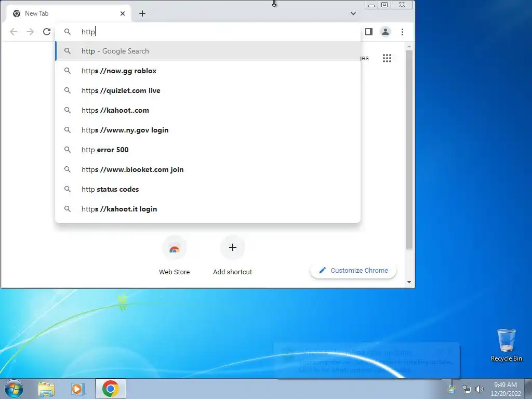Pick the 'https //www.blooket.com join' suggestion
This screenshot has height=399, width=532.
(208, 169)
